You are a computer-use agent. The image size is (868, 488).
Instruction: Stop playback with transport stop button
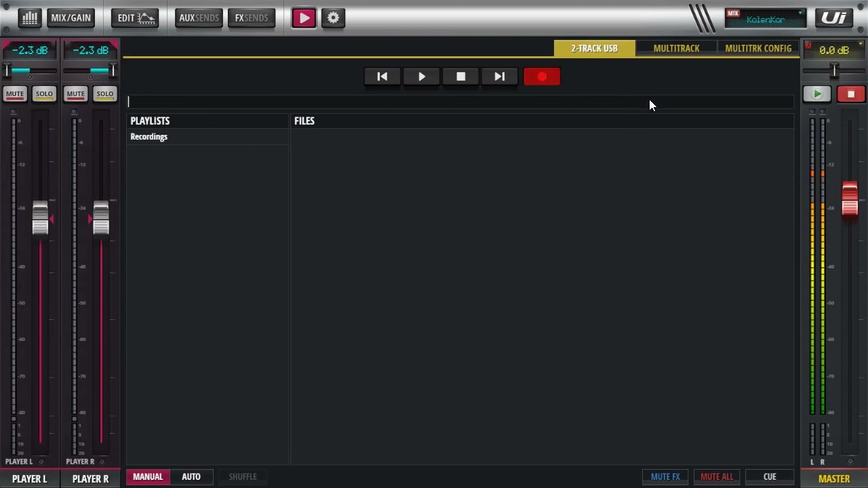tap(461, 77)
